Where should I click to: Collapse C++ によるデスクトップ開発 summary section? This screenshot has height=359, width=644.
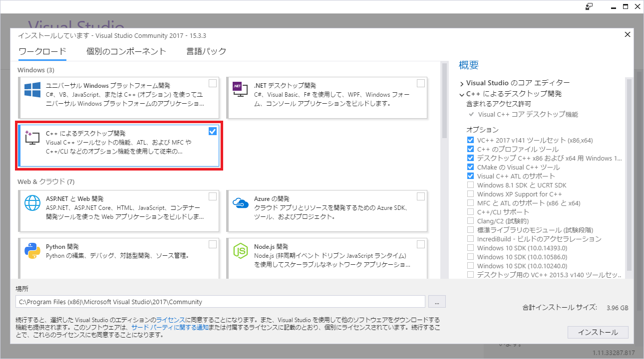(462, 94)
